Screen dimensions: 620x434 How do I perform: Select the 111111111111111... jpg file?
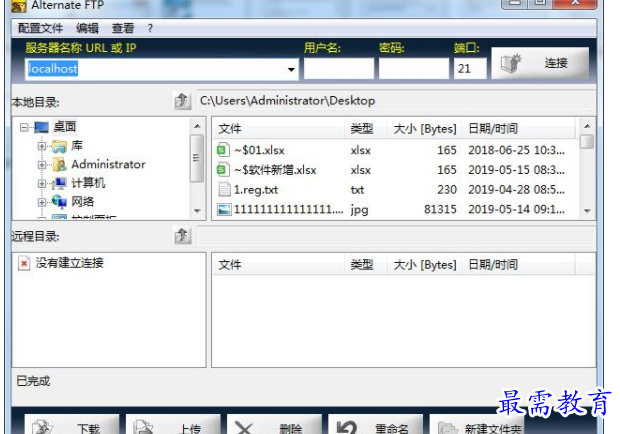coord(289,209)
